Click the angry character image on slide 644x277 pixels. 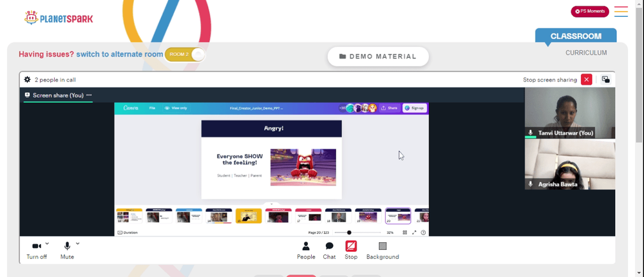[x=303, y=167]
